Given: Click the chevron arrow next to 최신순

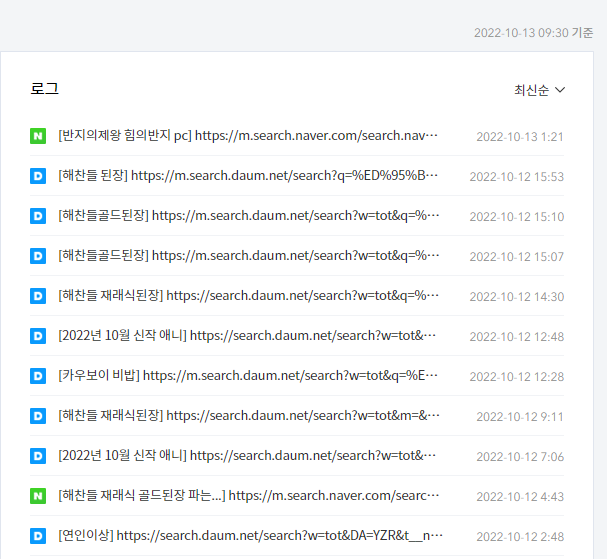Looking at the screenshot, I should [x=560, y=90].
